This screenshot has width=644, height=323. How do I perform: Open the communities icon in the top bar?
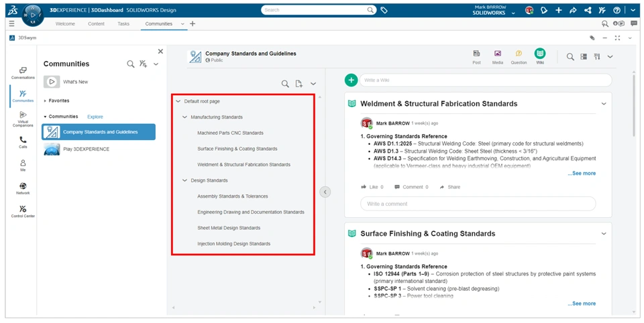tap(602, 11)
